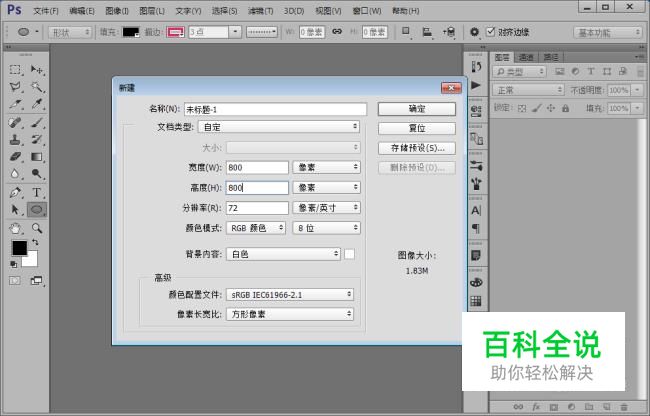650x416 pixels.
Task: Click the background color swatch in New dialog
Action: pos(349,254)
